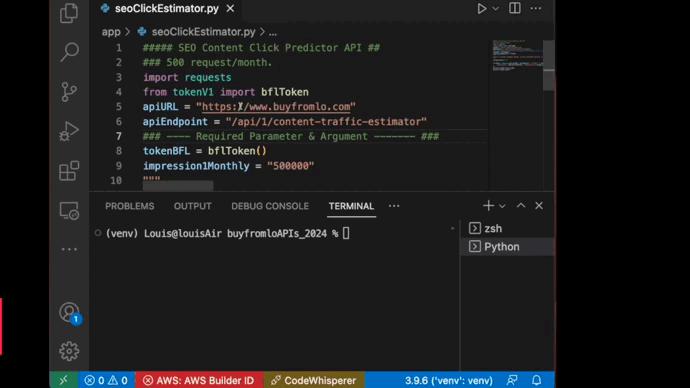Show more panel tabs via ellipsis
690x388 pixels.
click(x=394, y=206)
